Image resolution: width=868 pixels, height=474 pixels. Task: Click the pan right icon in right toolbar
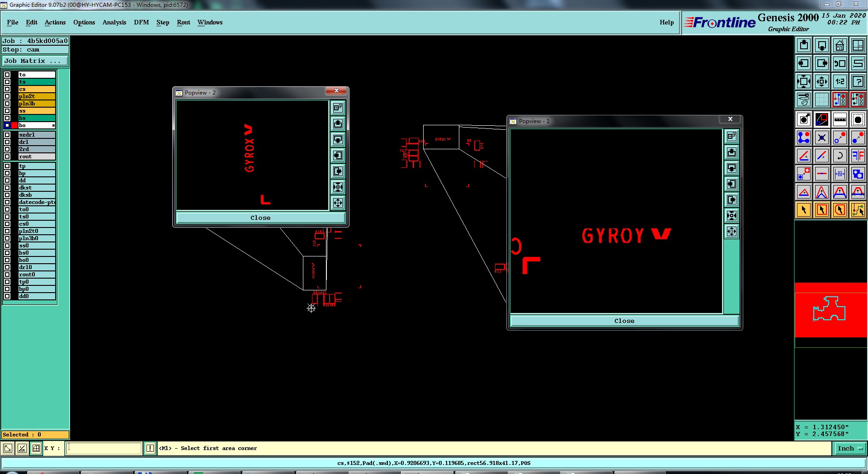click(822, 63)
